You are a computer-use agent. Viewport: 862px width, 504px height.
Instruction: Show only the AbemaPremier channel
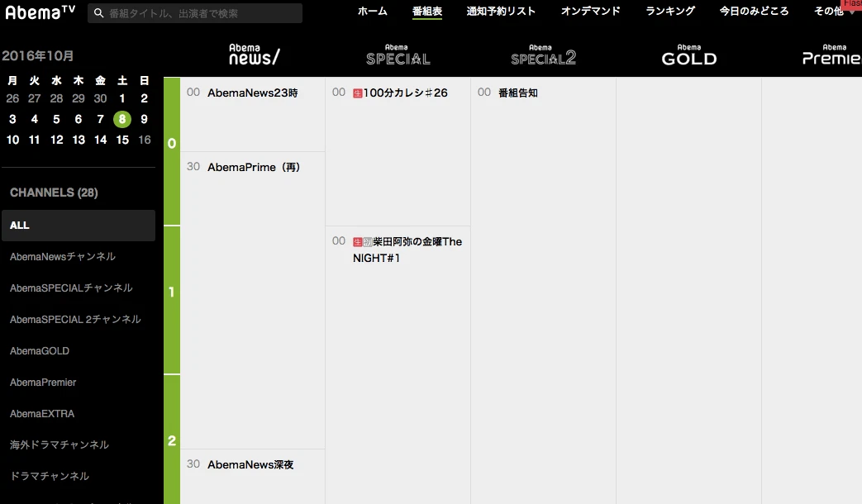43,382
